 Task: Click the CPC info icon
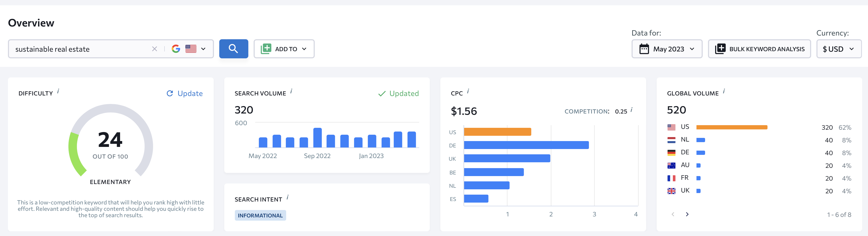[468, 91]
